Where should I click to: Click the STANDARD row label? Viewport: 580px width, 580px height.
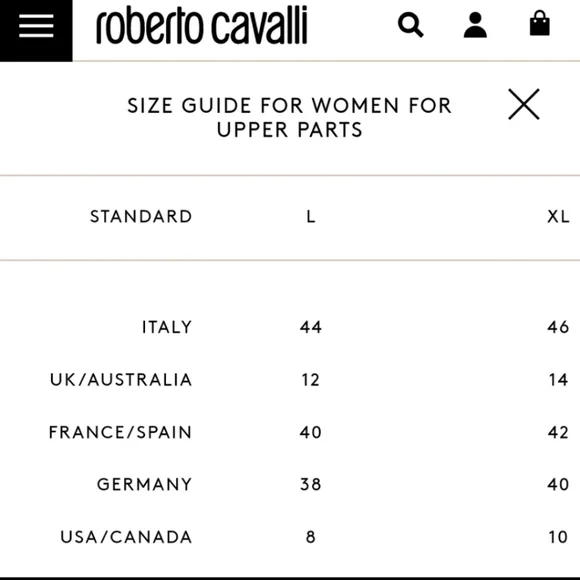click(141, 217)
